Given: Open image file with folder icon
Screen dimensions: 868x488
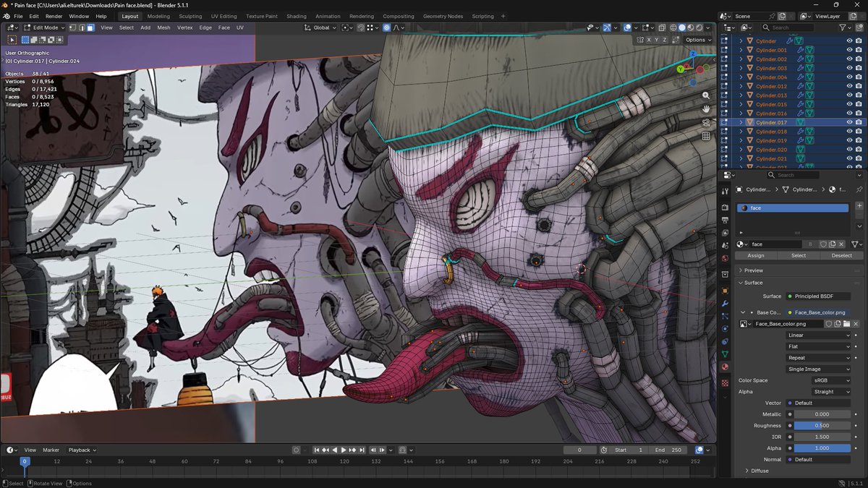Looking at the screenshot, I should pos(846,324).
